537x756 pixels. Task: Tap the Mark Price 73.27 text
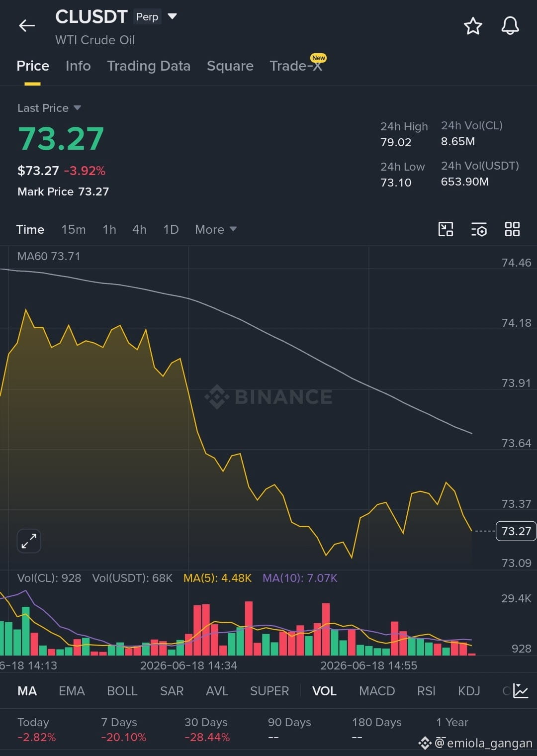[63, 191]
